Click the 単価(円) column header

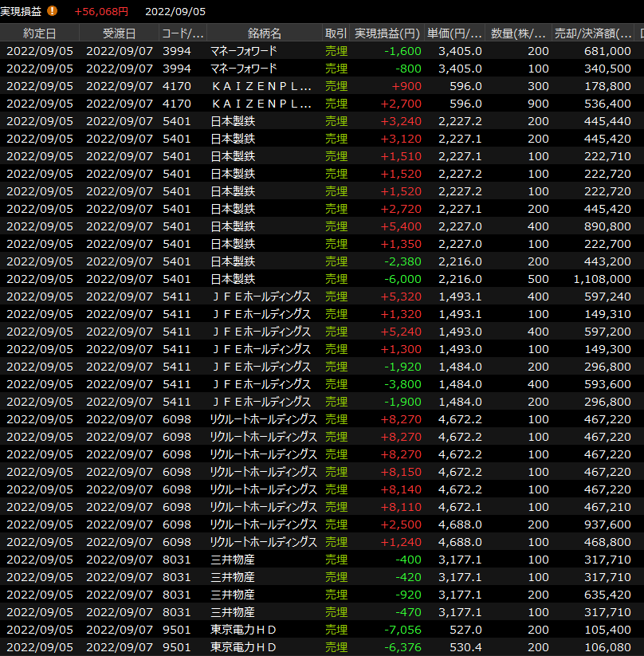point(455,33)
